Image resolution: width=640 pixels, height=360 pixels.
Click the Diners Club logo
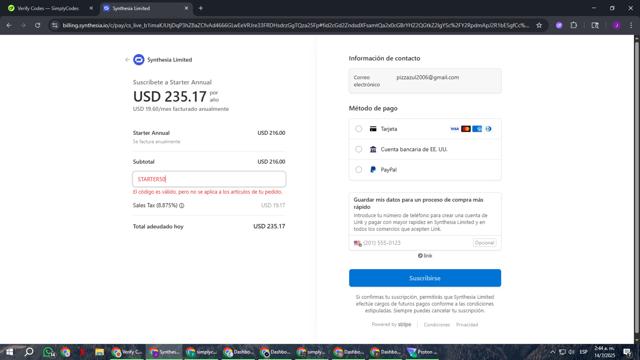[x=488, y=129]
